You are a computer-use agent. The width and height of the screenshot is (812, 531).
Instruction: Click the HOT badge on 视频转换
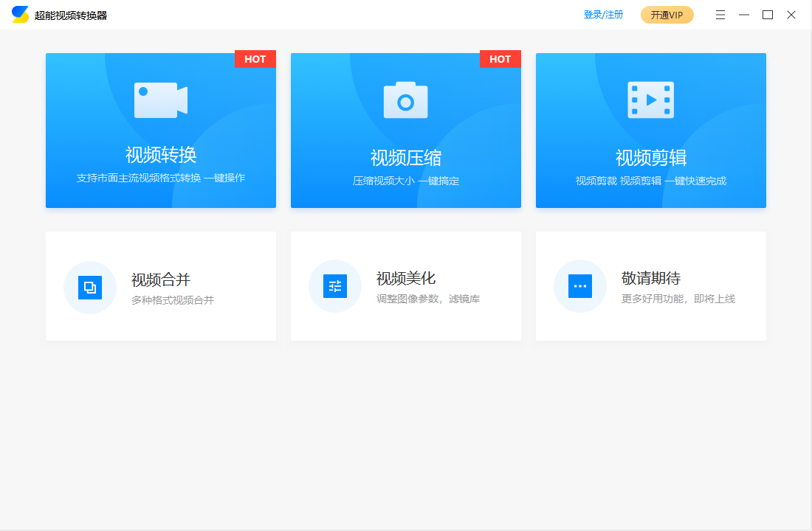pyautogui.click(x=255, y=59)
